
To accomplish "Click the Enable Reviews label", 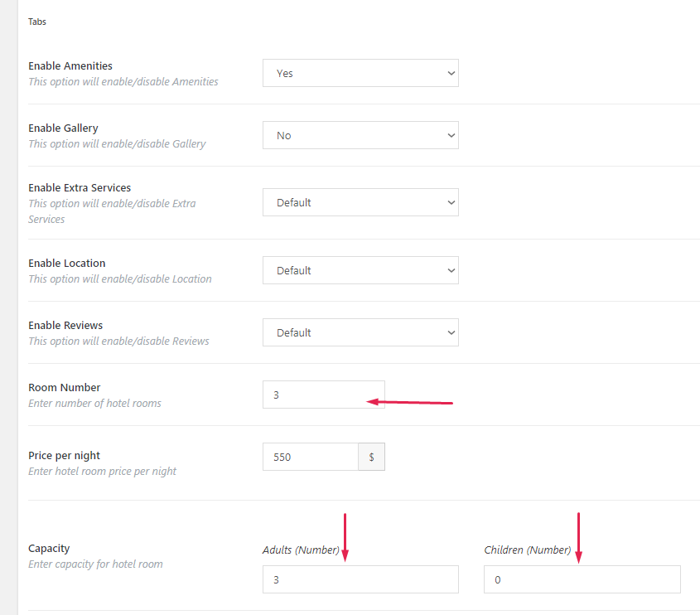I will tap(65, 325).
